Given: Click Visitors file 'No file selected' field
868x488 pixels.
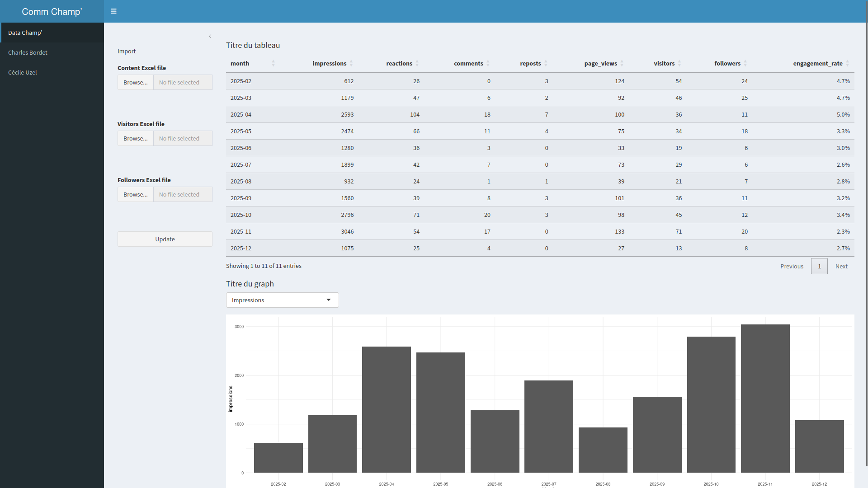Looking at the screenshot, I should 183,138.
